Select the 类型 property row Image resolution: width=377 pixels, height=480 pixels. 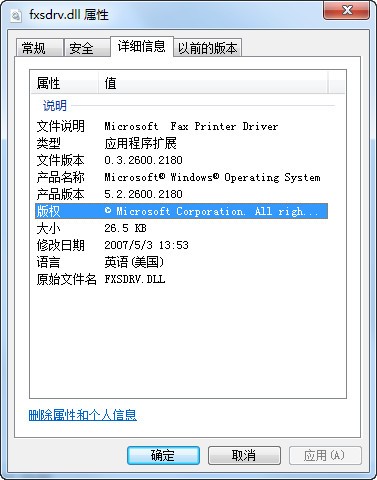coord(181,143)
